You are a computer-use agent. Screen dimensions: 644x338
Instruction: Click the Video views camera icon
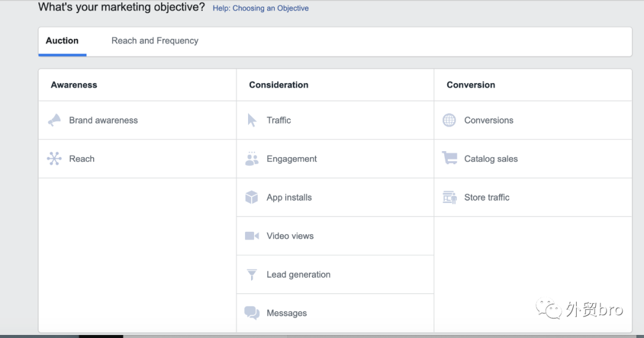click(x=252, y=236)
